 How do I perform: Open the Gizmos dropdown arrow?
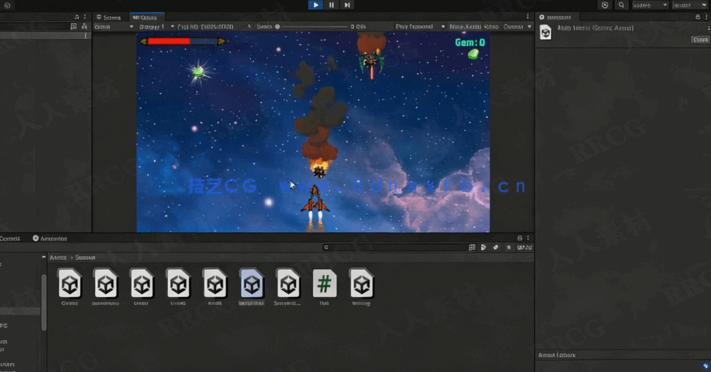pyautogui.click(x=529, y=27)
